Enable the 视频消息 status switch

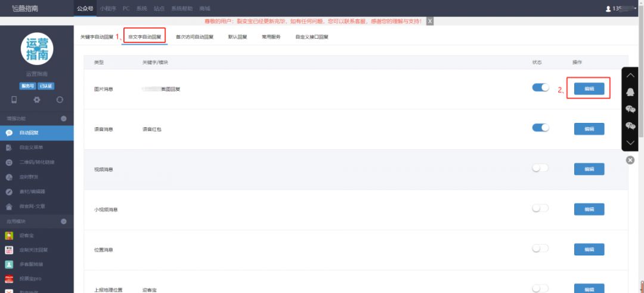click(x=540, y=168)
